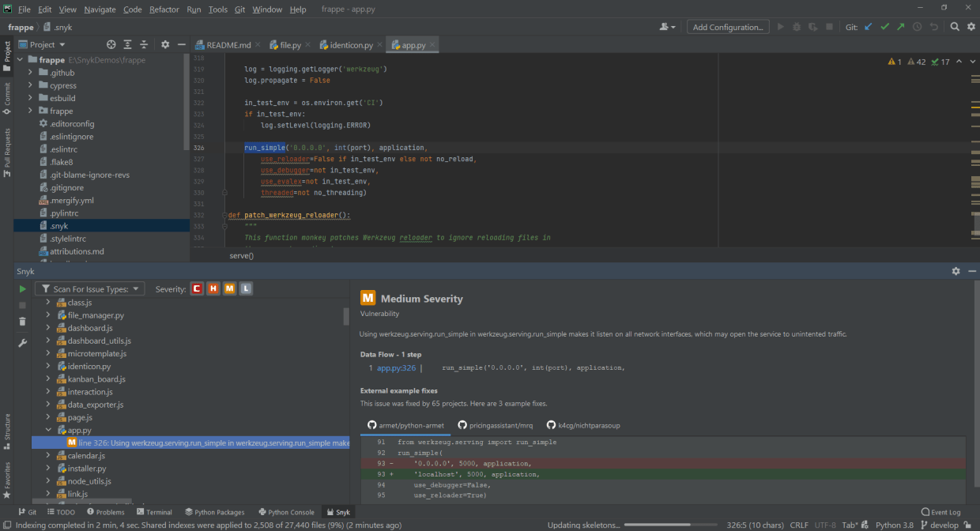Expand file_manager.py in Snyk results
The width and height of the screenshot is (980, 531).
click(x=48, y=315)
